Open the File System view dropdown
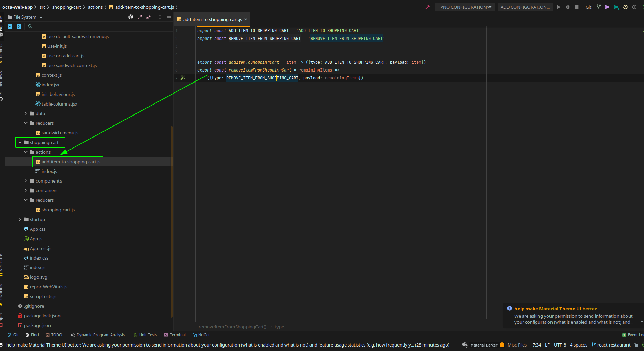Screen dimensions: 644x351 point(25,17)
